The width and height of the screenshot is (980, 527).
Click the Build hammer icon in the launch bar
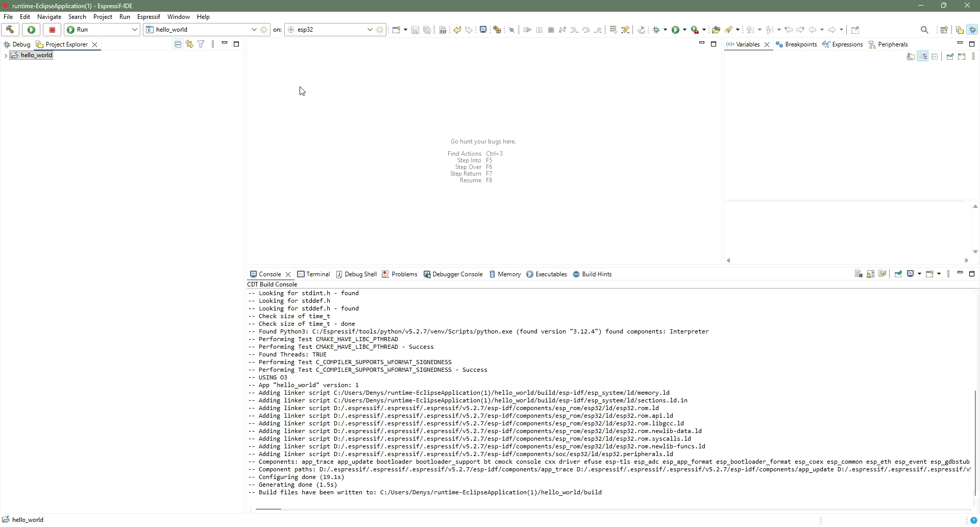point(10,30)
